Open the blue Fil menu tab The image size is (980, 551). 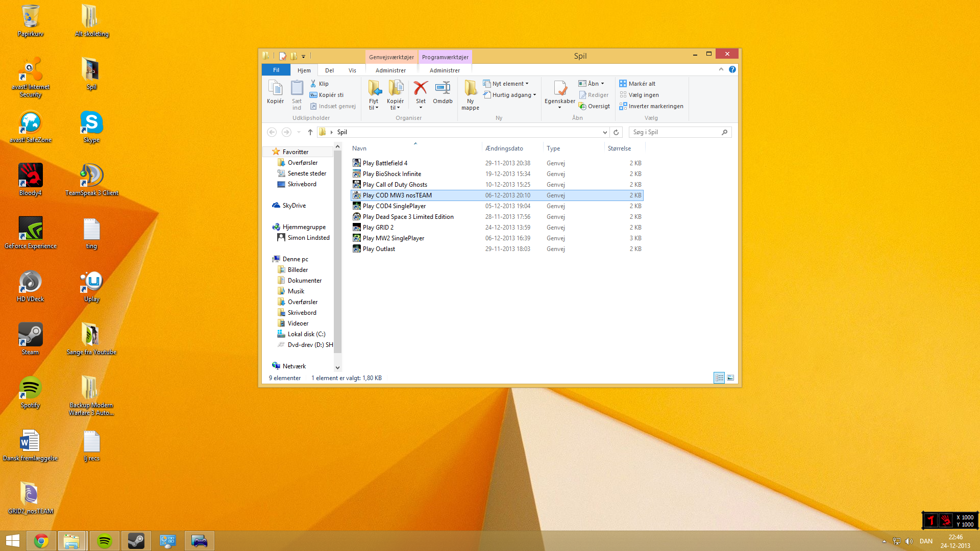(x=276, y=70)
